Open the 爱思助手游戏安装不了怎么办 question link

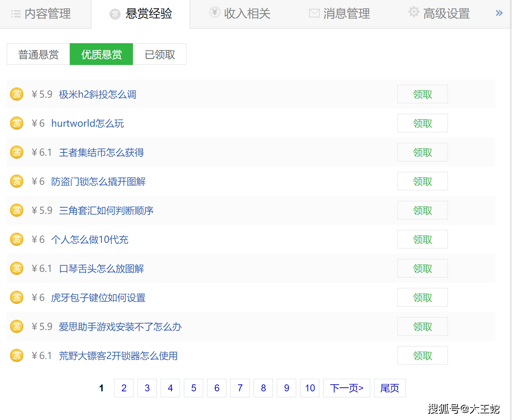coord(120,327)
